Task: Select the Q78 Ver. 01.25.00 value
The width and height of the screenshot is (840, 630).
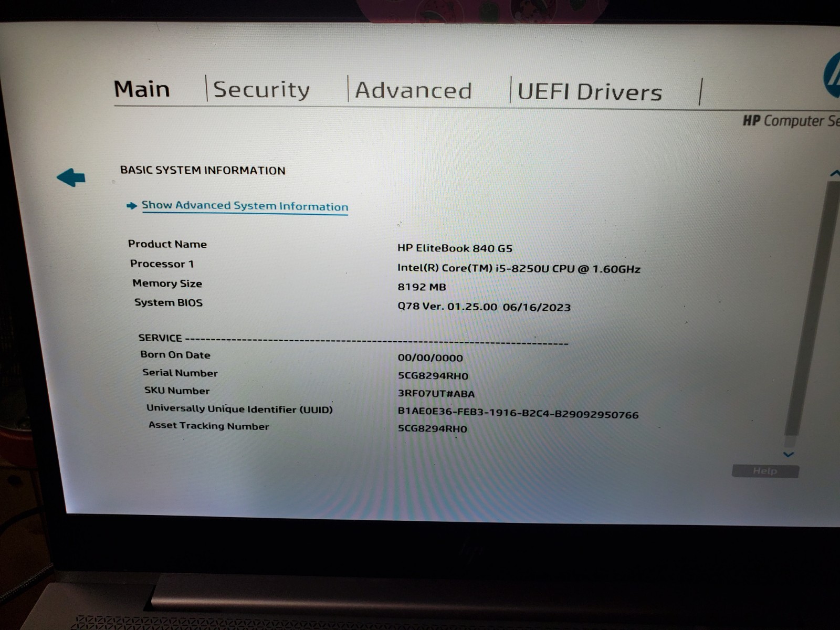Action: [484, 307]
